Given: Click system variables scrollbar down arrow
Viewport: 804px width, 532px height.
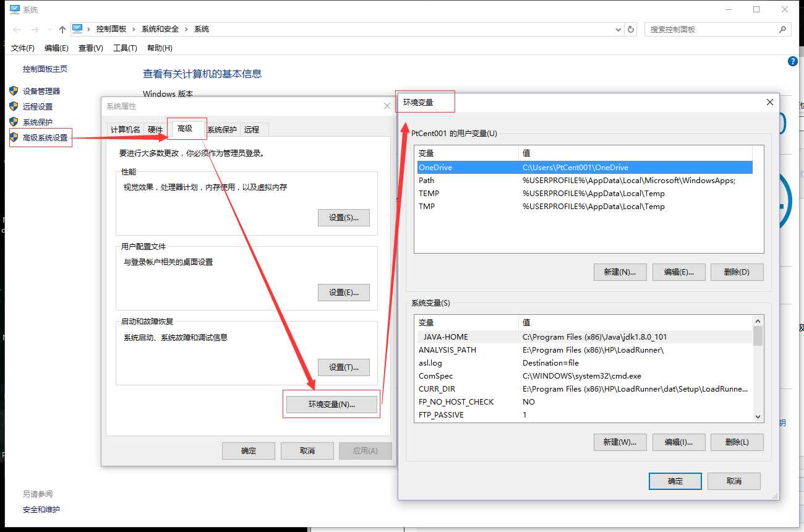Looking at the screenshot, I should click(758, 417).
